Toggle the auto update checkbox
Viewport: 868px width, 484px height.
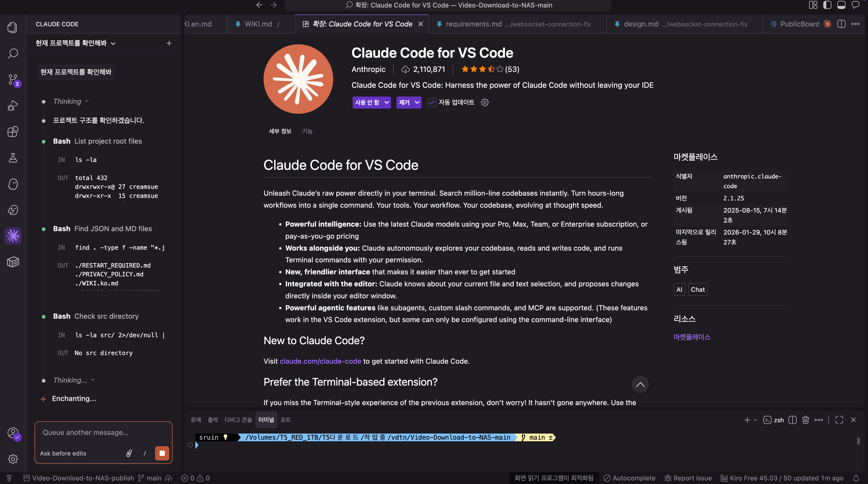tap(432, 102)
